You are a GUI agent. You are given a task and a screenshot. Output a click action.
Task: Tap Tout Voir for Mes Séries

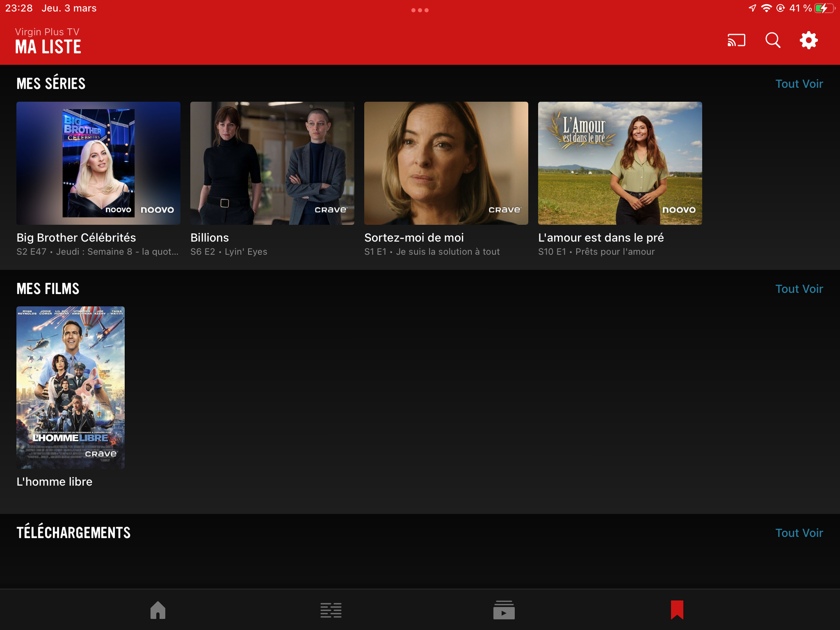[799, 84]
